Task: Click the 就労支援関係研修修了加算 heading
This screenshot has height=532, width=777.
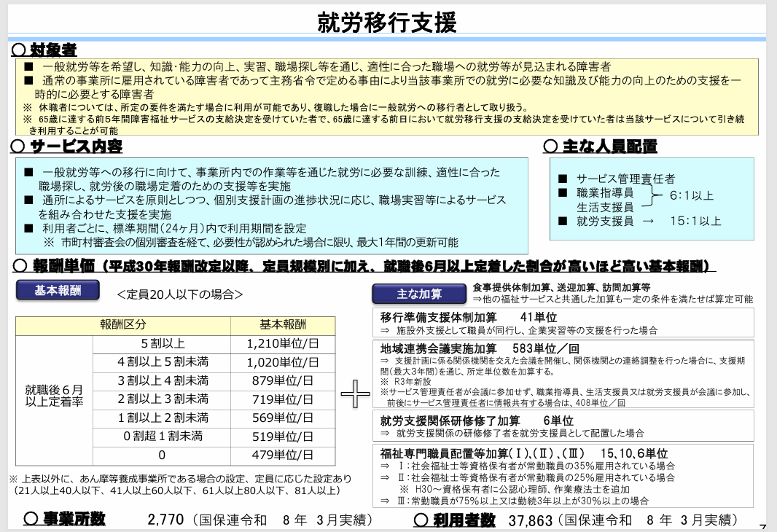Action: (x=450, y=421)
